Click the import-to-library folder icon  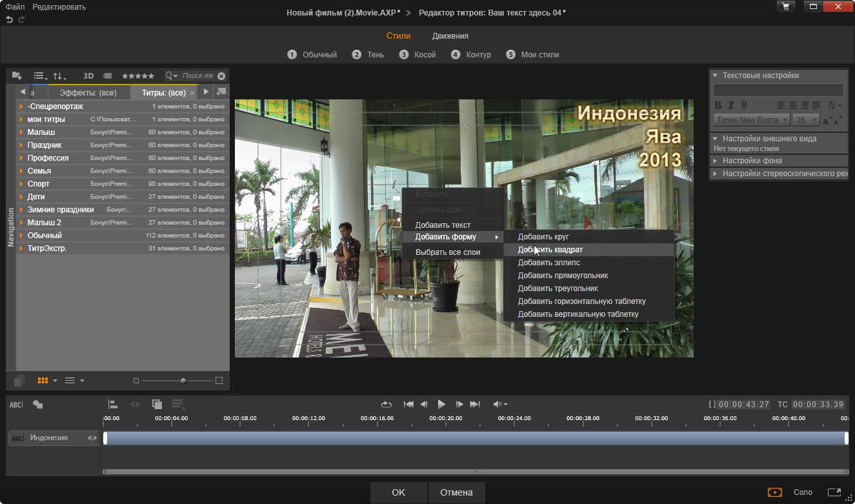coord(17,76)
